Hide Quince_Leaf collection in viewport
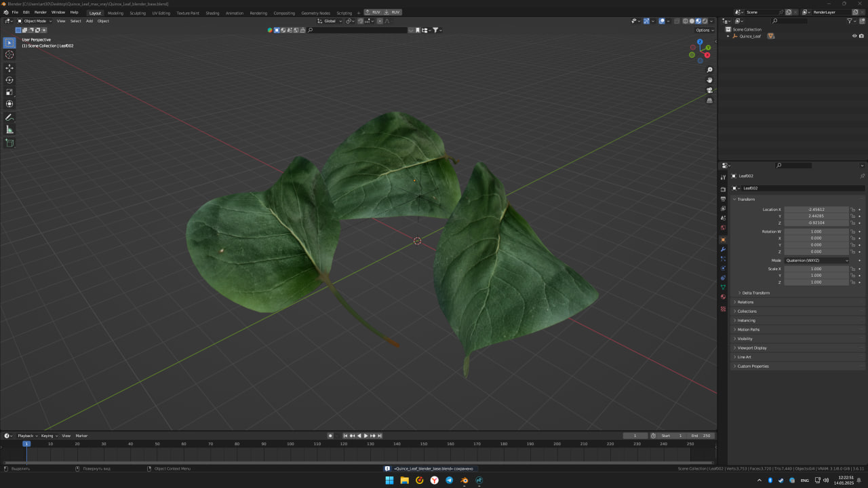The width and height of the screenshot is (868, 488). coord(854,36)
